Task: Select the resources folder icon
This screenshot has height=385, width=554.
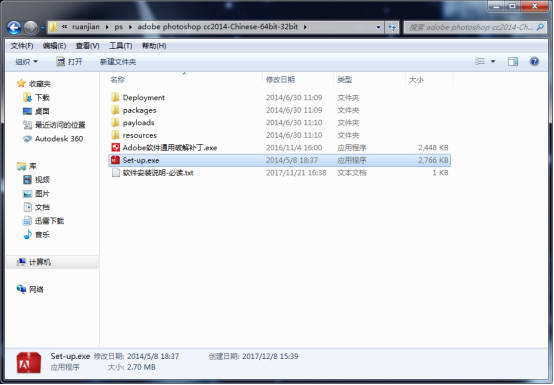Action: (x=115, y=135)
